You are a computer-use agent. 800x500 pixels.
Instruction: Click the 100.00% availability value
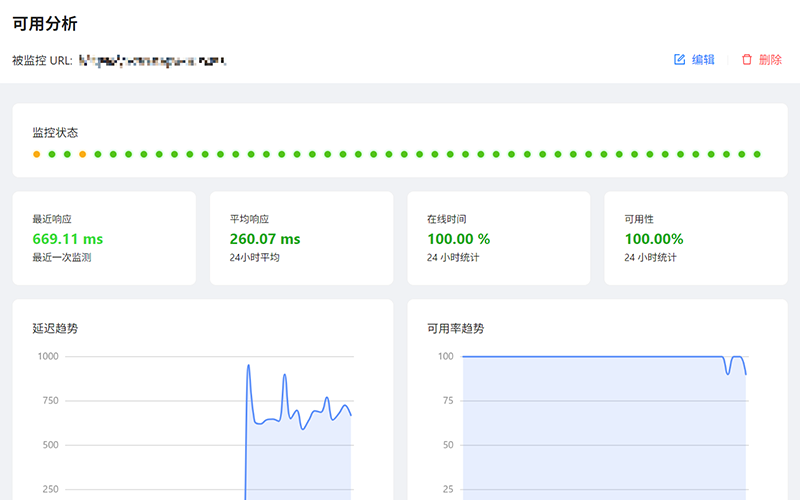click(x=654, y=239)
